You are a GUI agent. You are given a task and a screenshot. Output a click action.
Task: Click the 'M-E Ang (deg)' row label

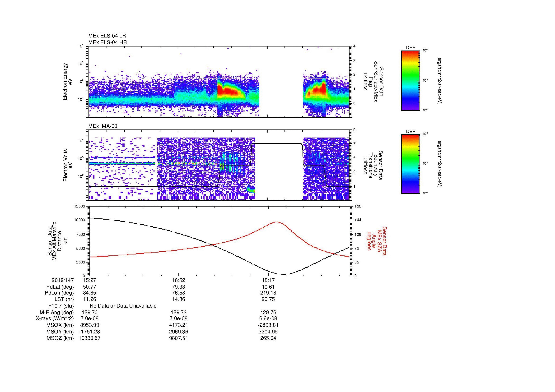pos(57,312)
